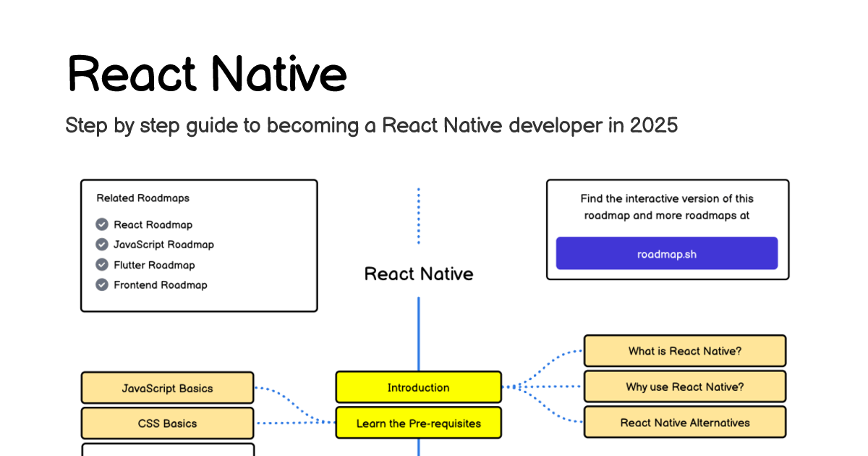Visit the Frontend Roadmap link
868x456 pixels.
coord(161,285)
